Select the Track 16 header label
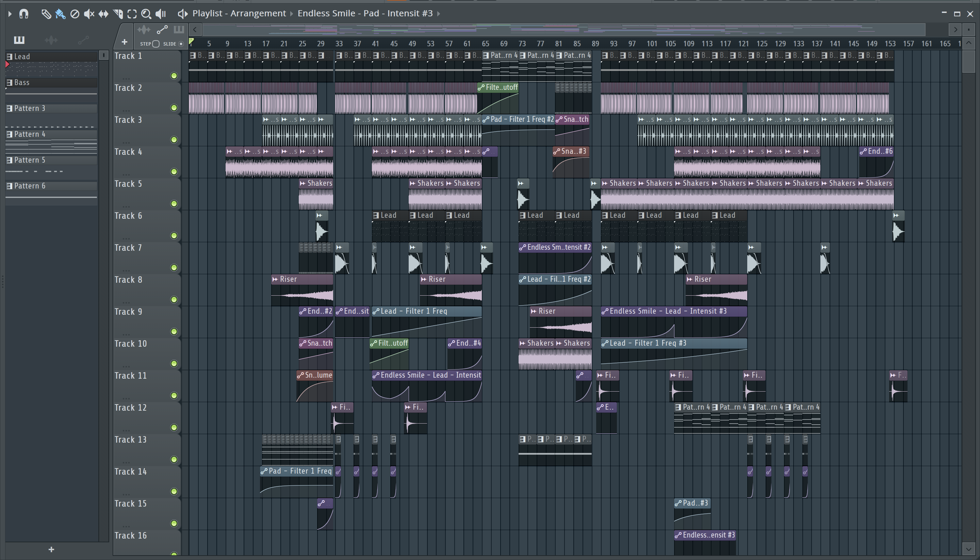The image size is (980, 560). point(131,536)
